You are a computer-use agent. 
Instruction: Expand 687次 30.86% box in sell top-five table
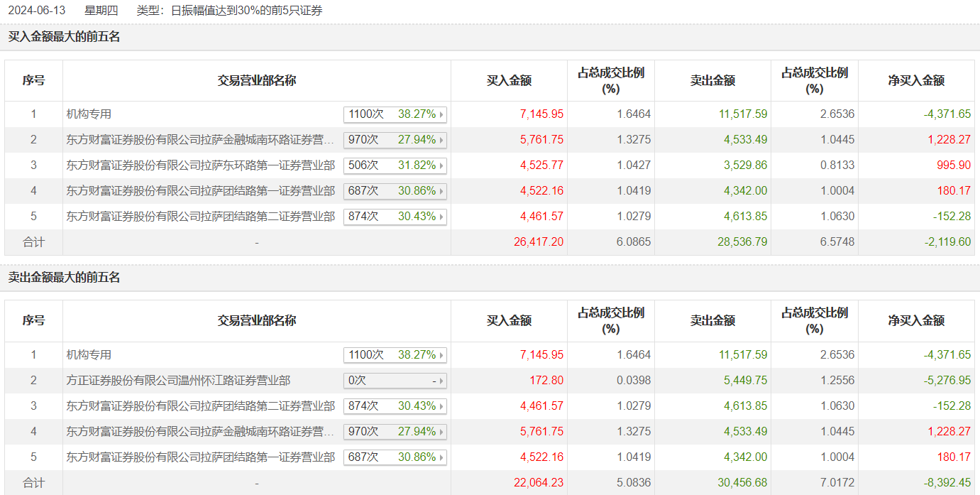(x=395, y=457)
